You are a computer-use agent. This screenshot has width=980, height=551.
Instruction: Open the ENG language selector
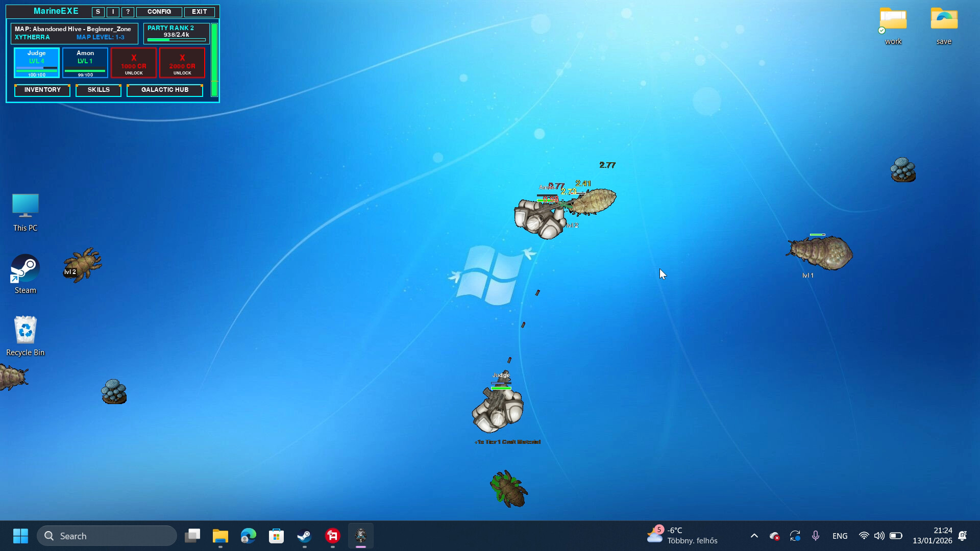point(840,536)
